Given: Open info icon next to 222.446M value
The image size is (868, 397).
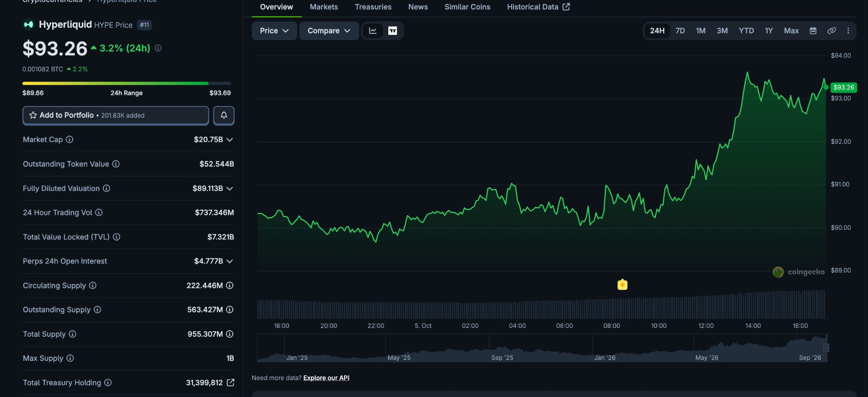Looking at the screenshot, I should coord(230,286).
